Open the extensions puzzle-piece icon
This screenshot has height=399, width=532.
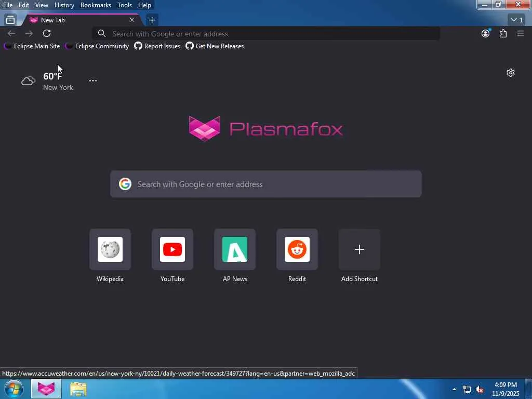(503, 33)
